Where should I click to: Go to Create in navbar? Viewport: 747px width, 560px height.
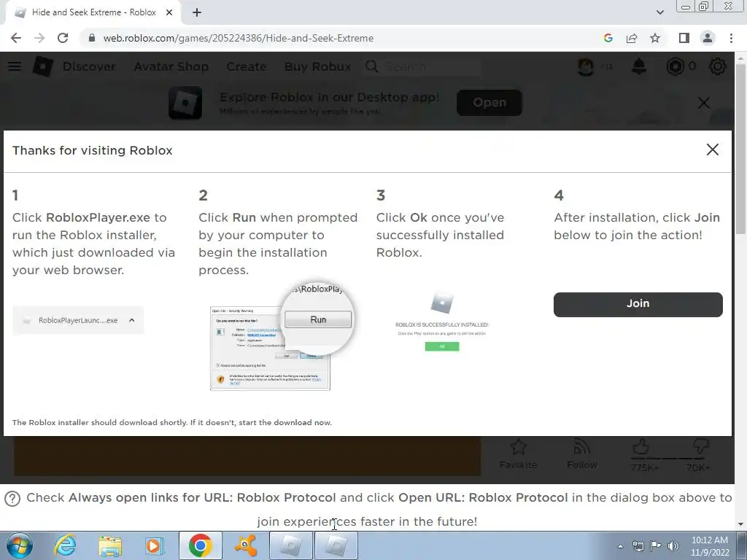[x=247, y=66]
